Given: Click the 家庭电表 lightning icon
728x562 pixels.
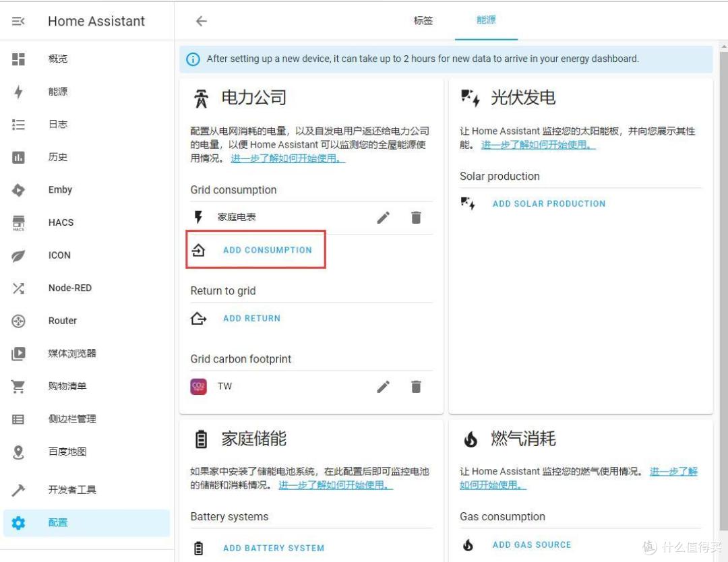Looking at the screenshot, I should [x=198, y=217].
